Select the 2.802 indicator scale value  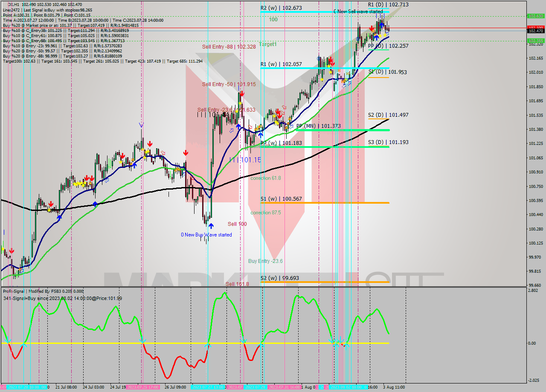(533, 291)
